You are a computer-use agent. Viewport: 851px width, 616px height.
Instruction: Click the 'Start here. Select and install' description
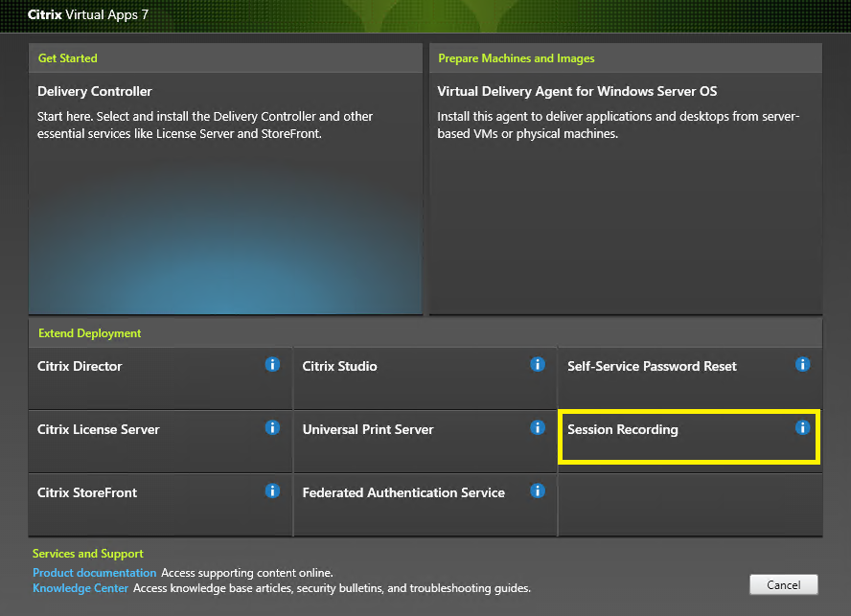click(205, 125)
